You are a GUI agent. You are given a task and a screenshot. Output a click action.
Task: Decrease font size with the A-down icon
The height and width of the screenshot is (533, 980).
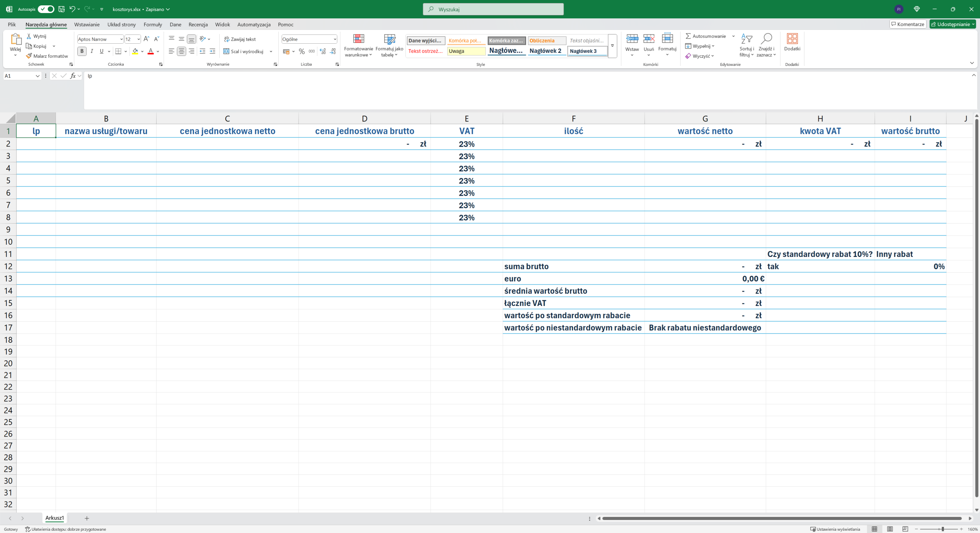[x=156, y=39]
